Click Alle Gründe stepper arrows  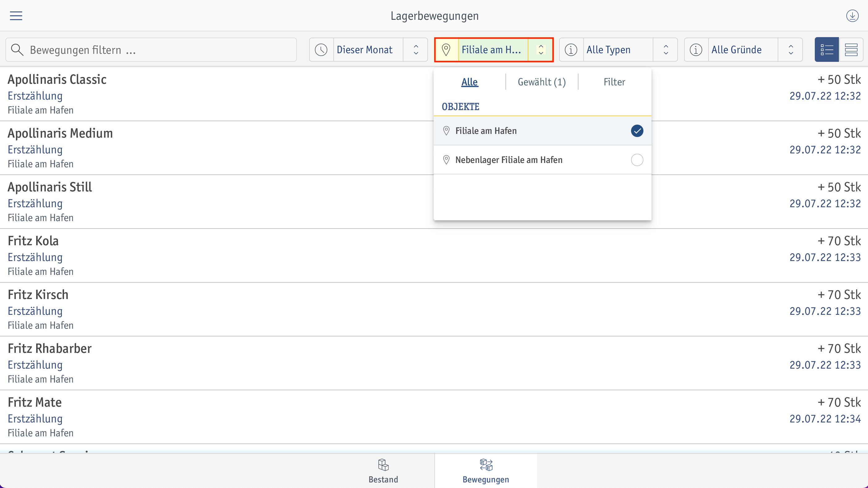[x=791, y=49]
